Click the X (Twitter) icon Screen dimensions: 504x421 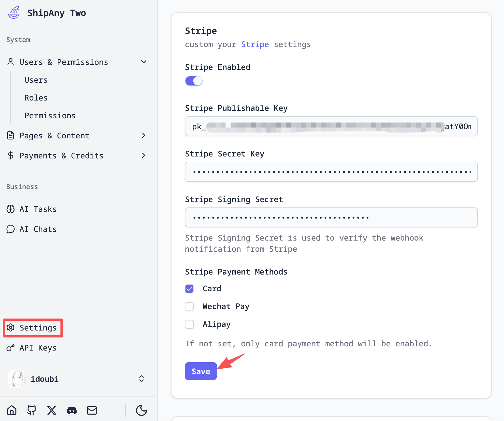pos(52,410)
